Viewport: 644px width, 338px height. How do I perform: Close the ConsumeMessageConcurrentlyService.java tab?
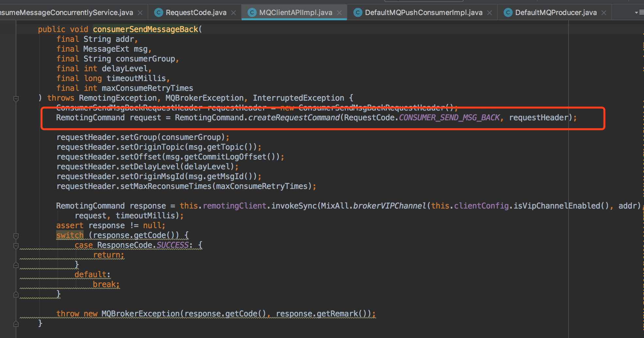(x=140, y=13)
